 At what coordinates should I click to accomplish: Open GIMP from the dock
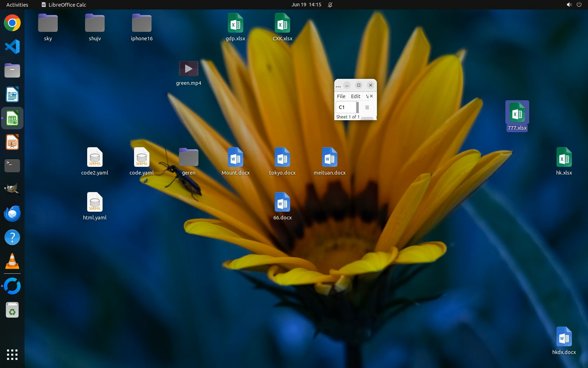pos(12,190)
